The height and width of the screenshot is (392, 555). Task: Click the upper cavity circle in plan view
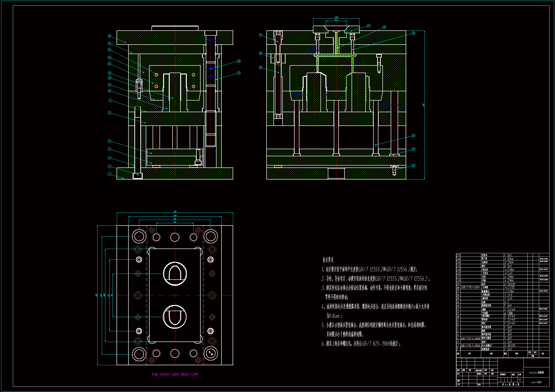point(175,274)
